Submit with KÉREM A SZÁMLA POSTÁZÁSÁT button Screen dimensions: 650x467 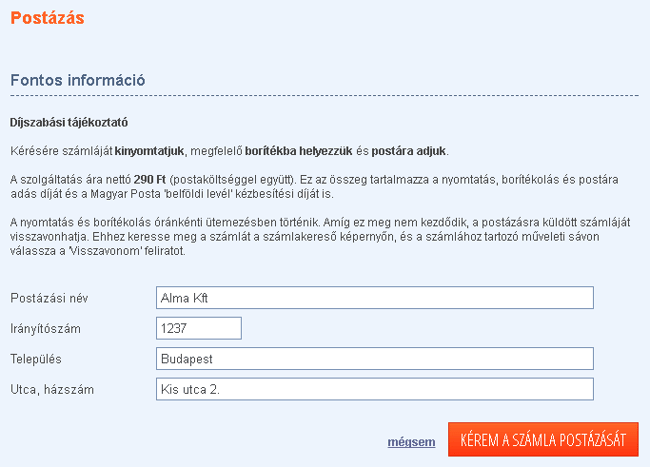(543, 439)
